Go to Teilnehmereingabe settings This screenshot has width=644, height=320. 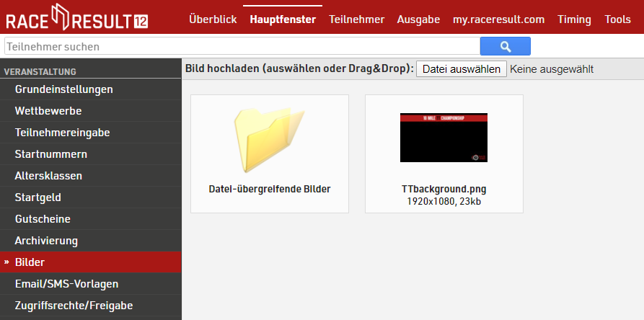[x=62, y=133]
